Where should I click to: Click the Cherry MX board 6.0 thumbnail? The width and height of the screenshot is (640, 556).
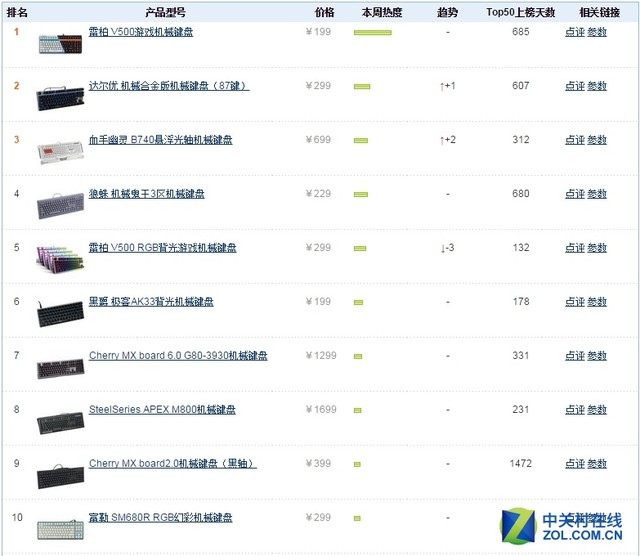(x=60, y=369)
